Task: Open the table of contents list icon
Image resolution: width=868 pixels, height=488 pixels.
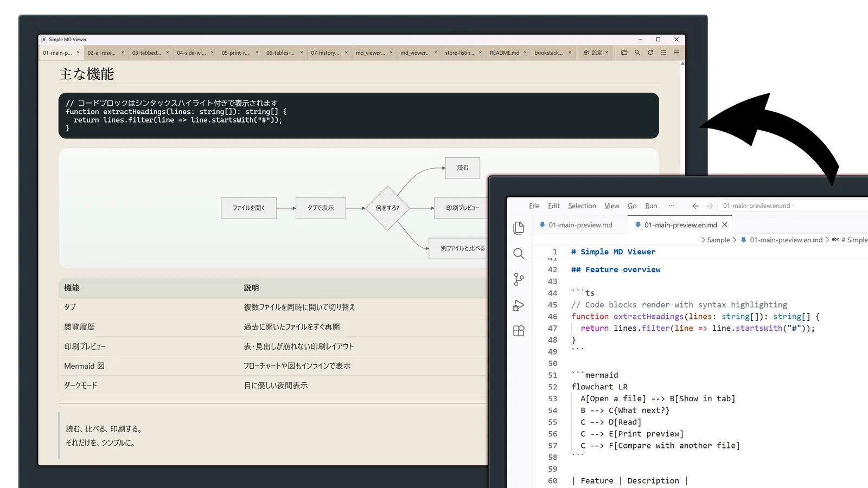Action: [x=663, y=53]
